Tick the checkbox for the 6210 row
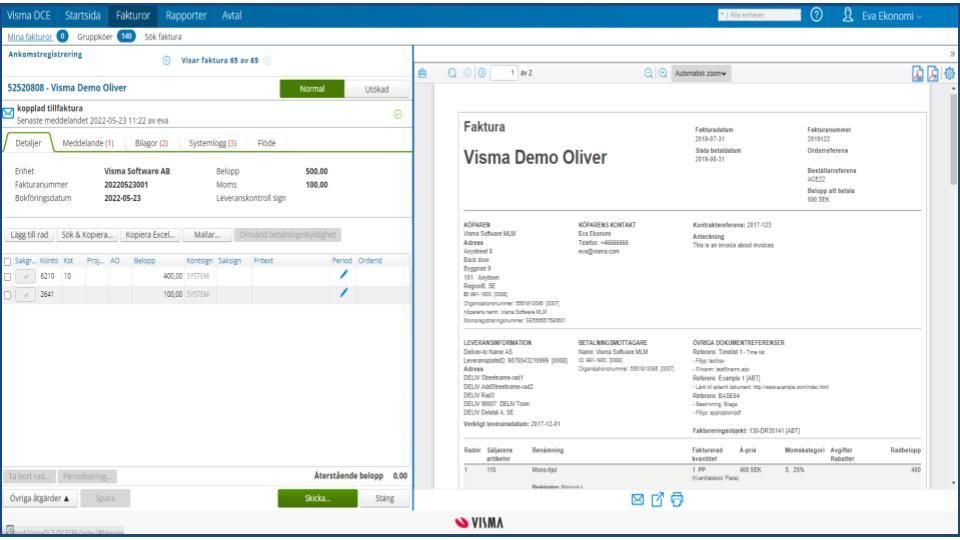The width and height of the screenshot is (960, 540). pyautogui.click(x=7, y=277)
